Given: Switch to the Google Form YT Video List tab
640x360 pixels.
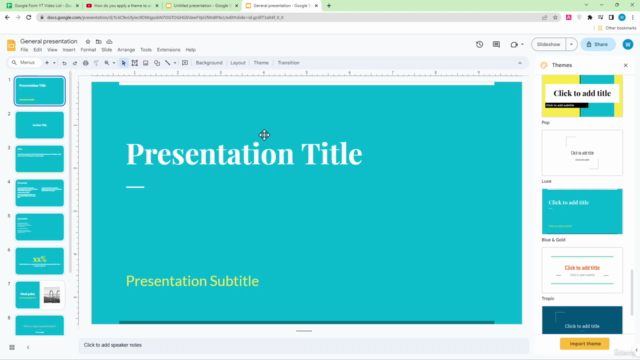Looking at the screenshot, I should (x=42, y=6).
